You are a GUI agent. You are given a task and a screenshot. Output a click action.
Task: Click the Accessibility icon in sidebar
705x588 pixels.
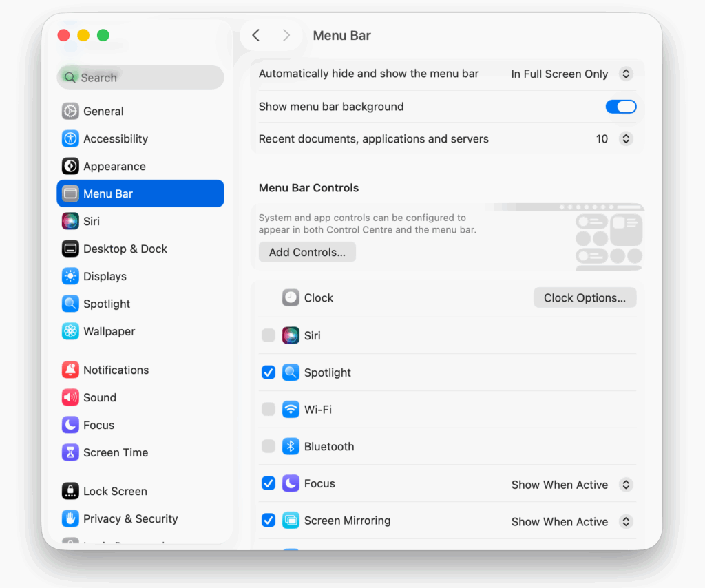point(70,138)
